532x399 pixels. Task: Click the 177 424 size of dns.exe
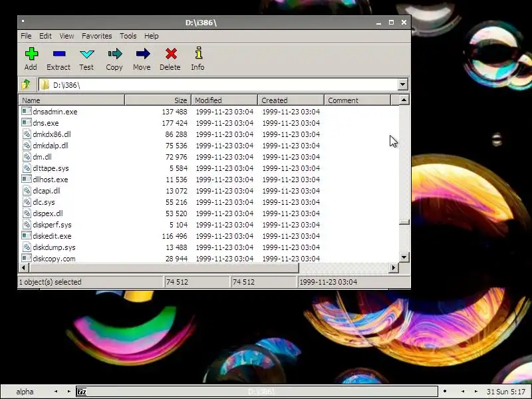tap(174, 123)
